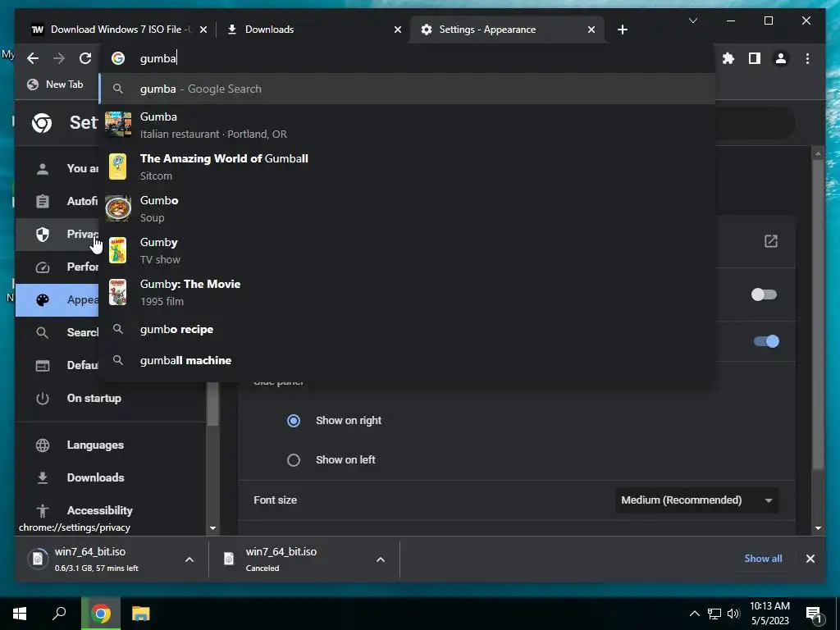
Task: Click the network tray icon
Action: tap(714, 614)
